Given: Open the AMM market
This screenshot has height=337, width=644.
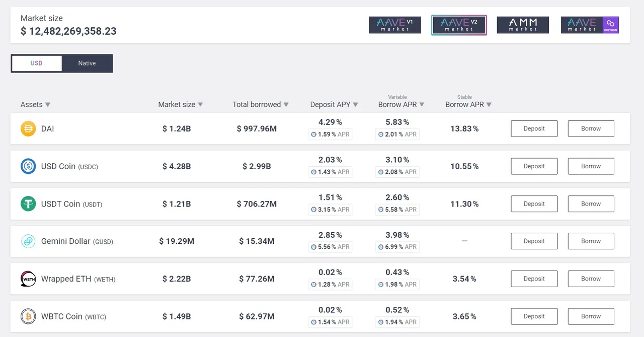Looking at the screenshot, I should (x=523, y=25).
